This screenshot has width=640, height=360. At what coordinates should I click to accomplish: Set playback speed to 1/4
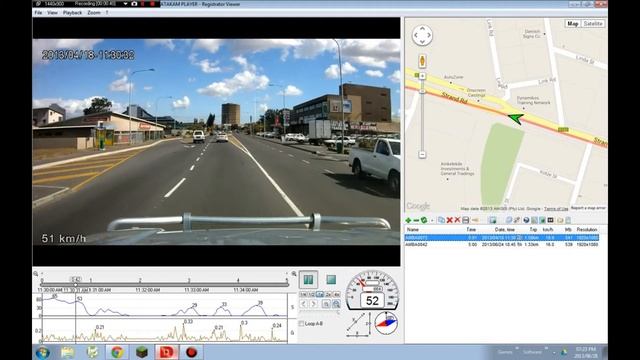pos(303,294)
